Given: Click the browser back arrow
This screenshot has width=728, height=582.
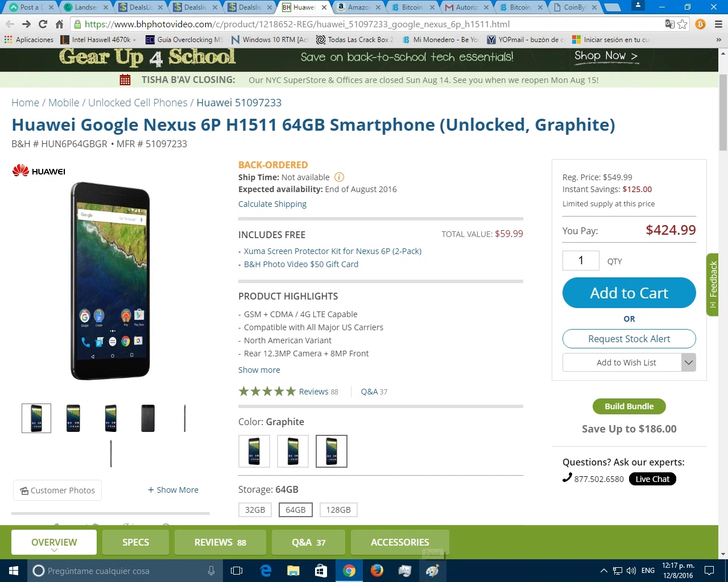Looking at the screenshot, I should (10, 24).
